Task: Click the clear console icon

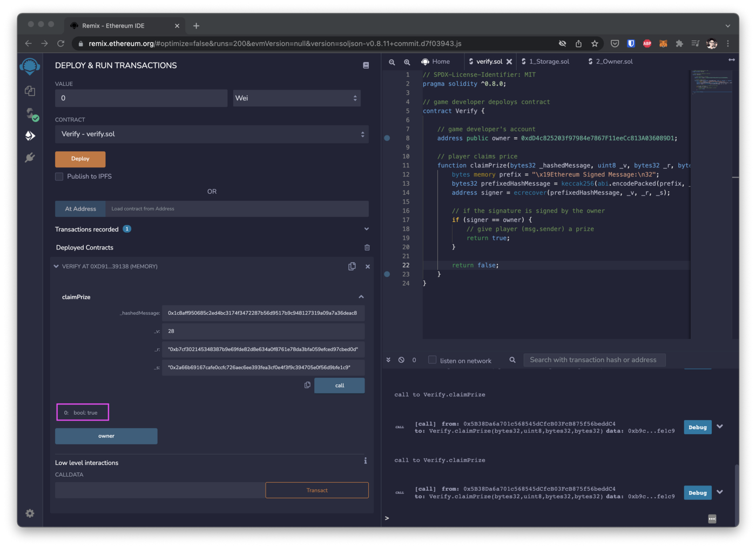Action: point(401,360)
